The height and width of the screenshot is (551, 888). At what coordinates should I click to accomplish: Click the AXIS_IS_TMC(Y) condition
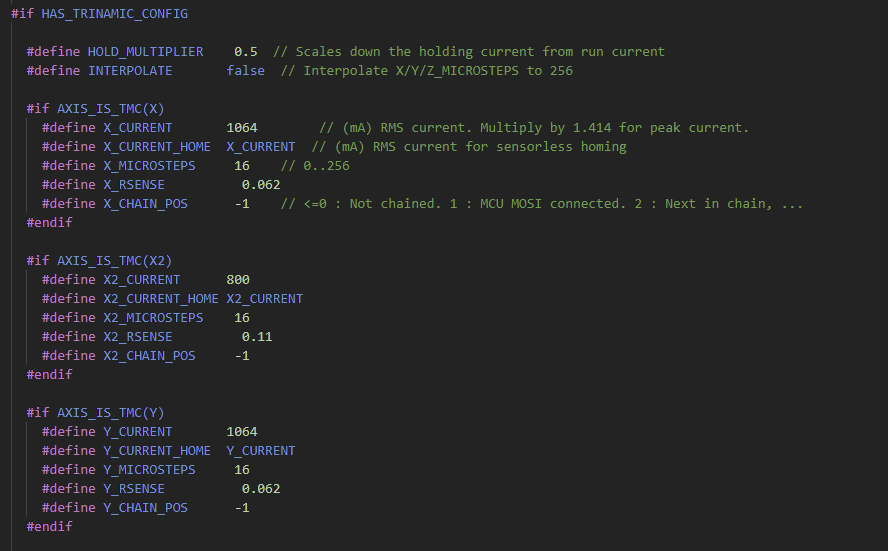click(x=111, y=413)
